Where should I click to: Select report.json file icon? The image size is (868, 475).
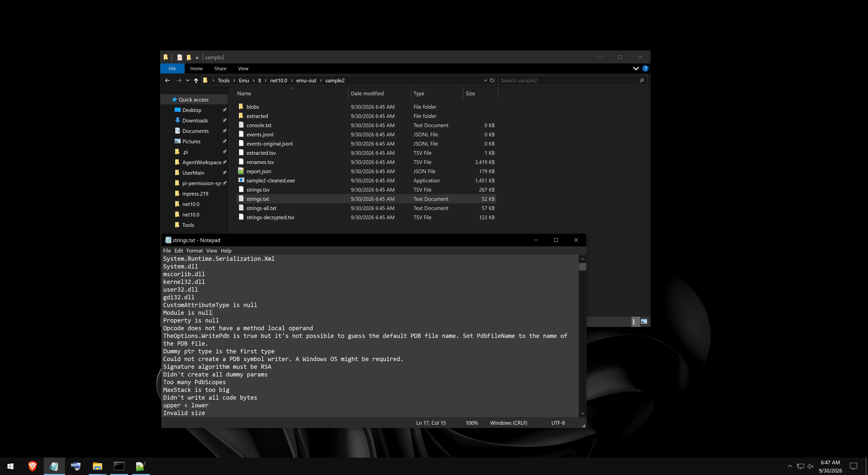click(241, 171)
